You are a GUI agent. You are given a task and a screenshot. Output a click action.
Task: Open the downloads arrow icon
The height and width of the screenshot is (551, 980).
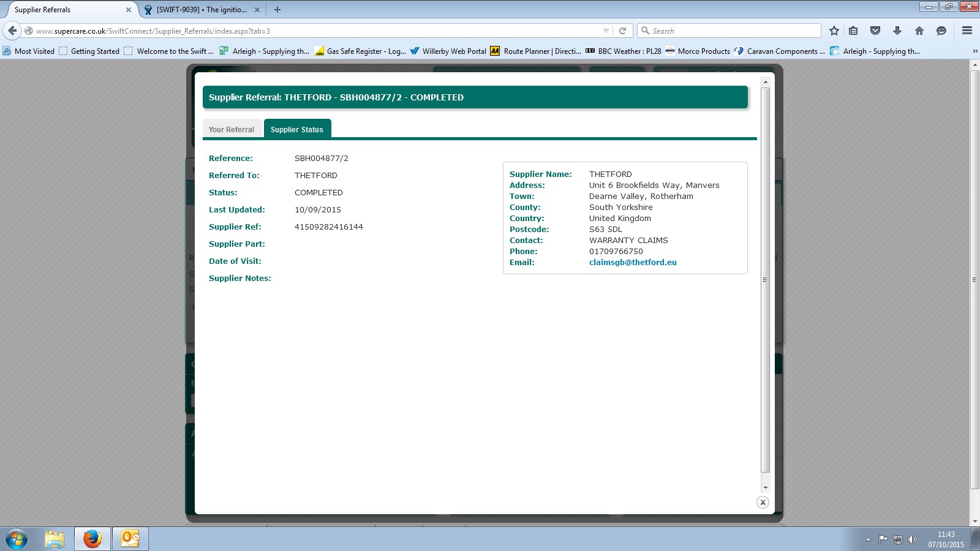[897, 31]
